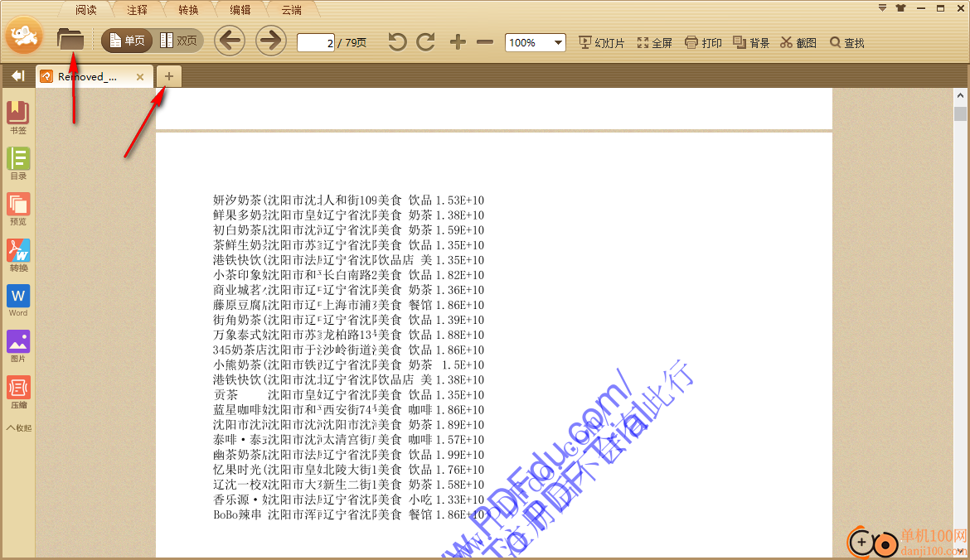Rotate page clockwise

(x=425, y=42)
